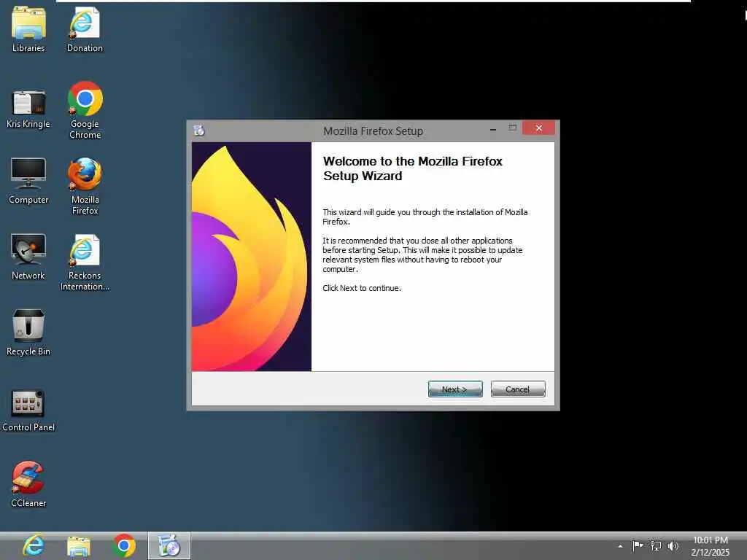
Task: Open Internet Explorer from the taskbar
Action: coord(34,545)
